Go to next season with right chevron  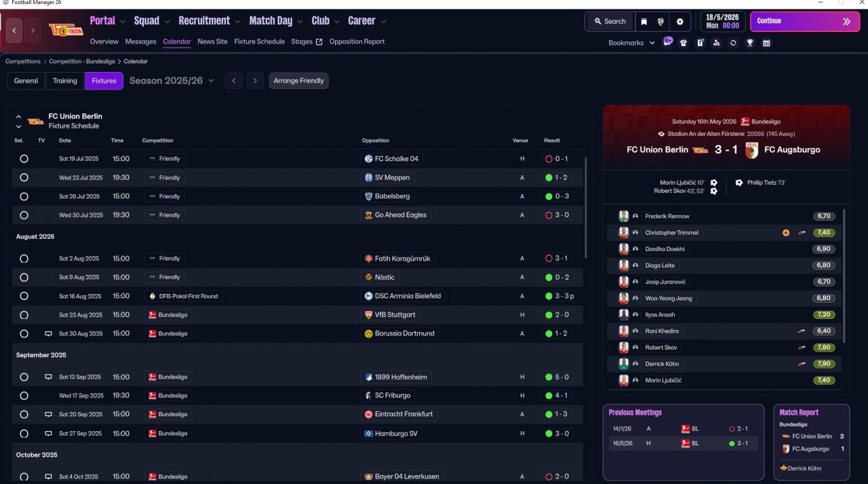pos(255,81)
